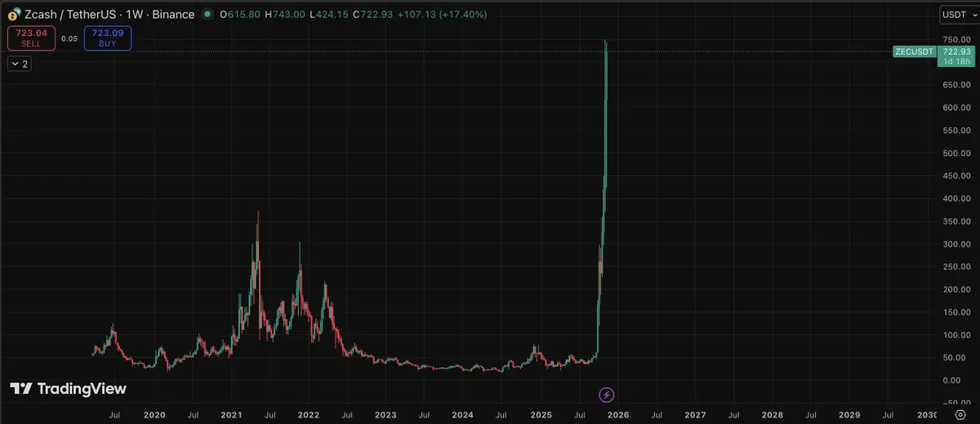Click the 722.93 current price tag
980x424 pixels.
point(955,51)
